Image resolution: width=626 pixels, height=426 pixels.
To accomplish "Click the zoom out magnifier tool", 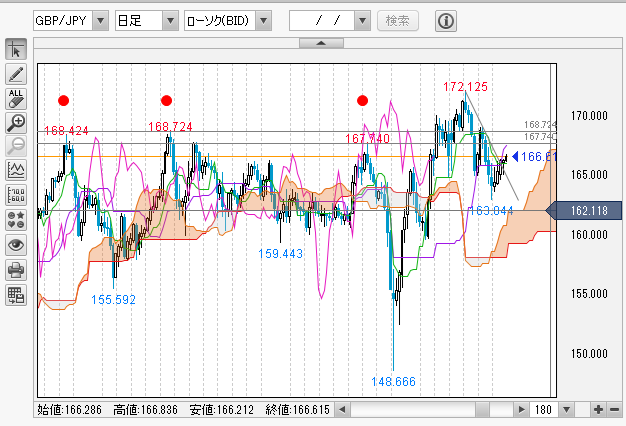I will point(16,147).
